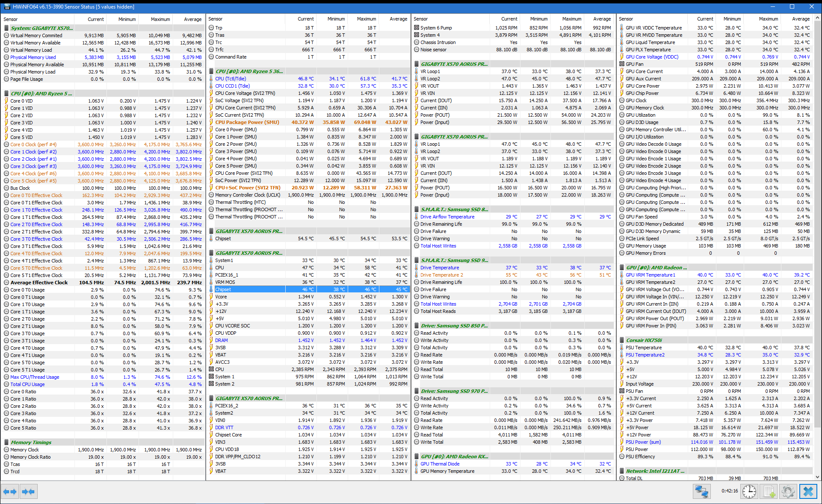Select the highlighted Chipset 46 °C row
The width and height of the screenshot is (822, 504).
pyautogui.click(x=308, y=289)
